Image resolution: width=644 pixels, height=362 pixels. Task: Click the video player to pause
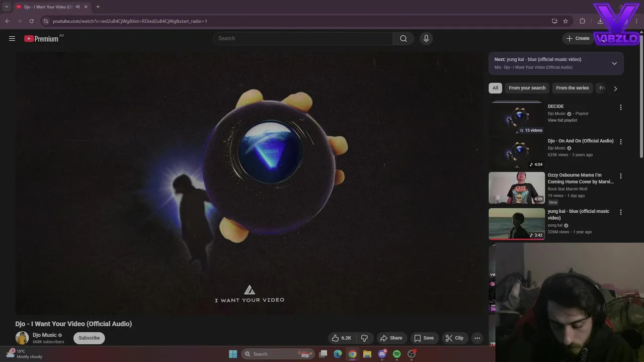coord(250,183)
